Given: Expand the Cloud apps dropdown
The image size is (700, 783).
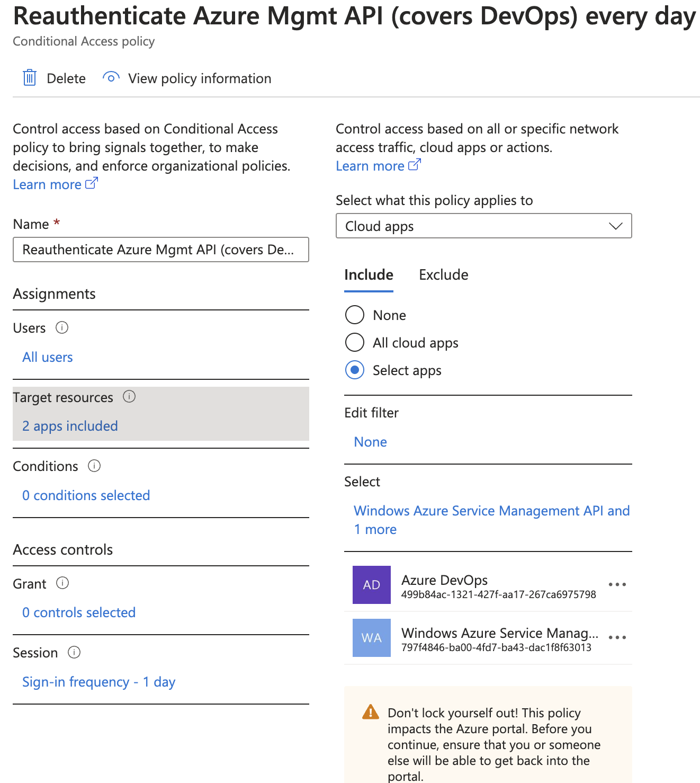Looking at the screenshot, I should (x=483, y=226).
